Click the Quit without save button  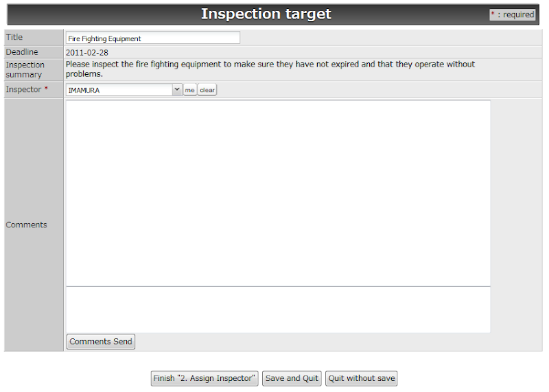[362, 378]
